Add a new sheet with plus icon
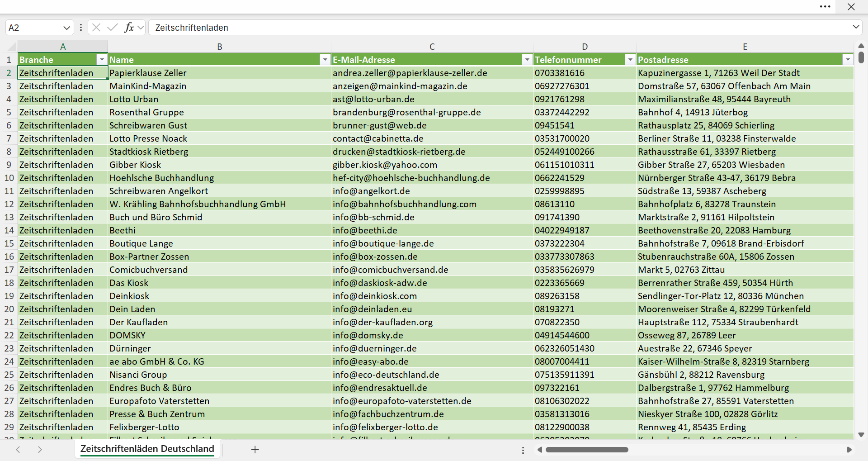The width and height of the screenshot is (868, 461). [x=255, y=449]
